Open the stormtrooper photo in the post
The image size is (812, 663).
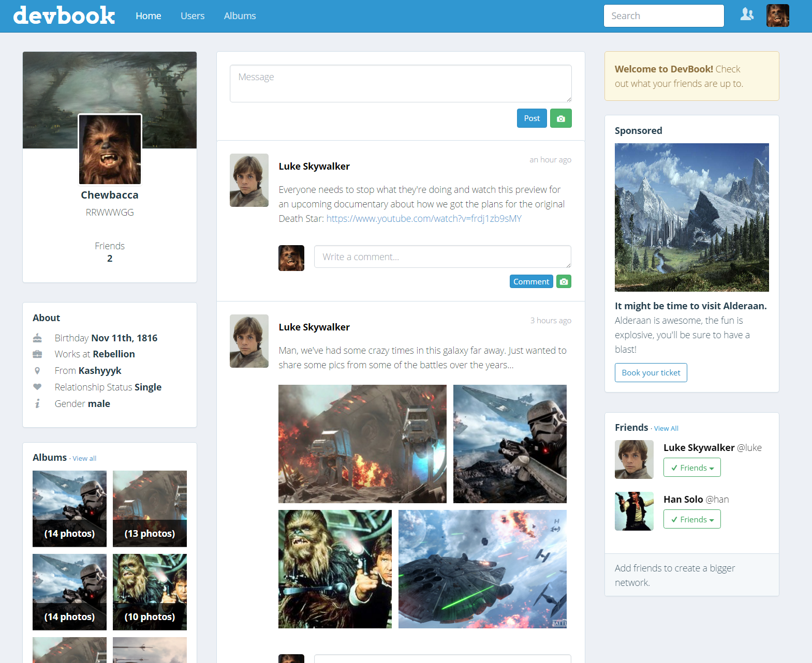click(510, 444)
